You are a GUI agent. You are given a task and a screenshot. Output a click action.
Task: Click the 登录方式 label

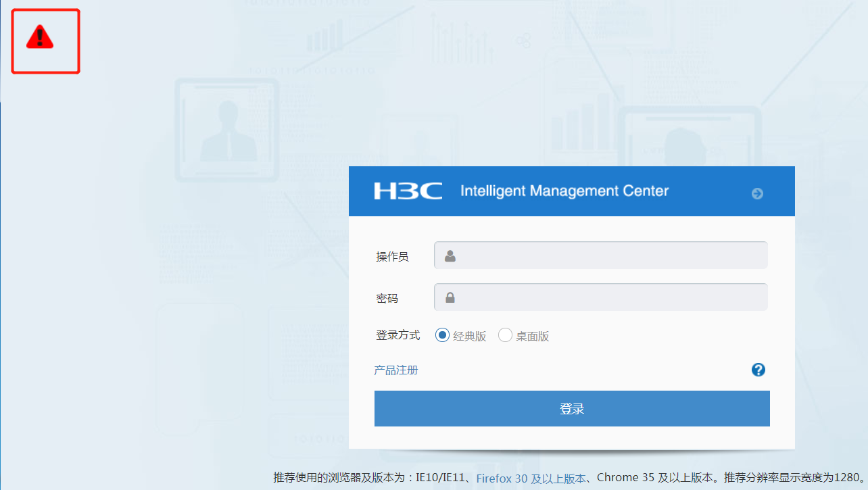click(397, 335)
